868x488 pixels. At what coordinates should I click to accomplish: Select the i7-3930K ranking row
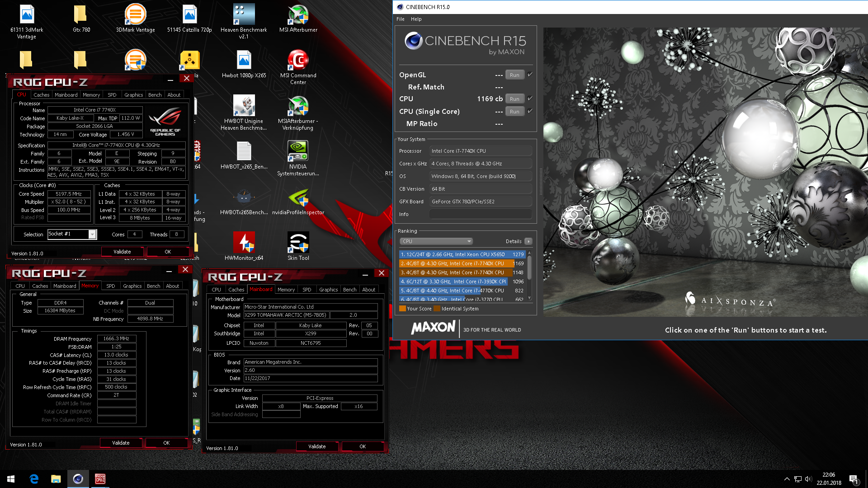(462, 282)
